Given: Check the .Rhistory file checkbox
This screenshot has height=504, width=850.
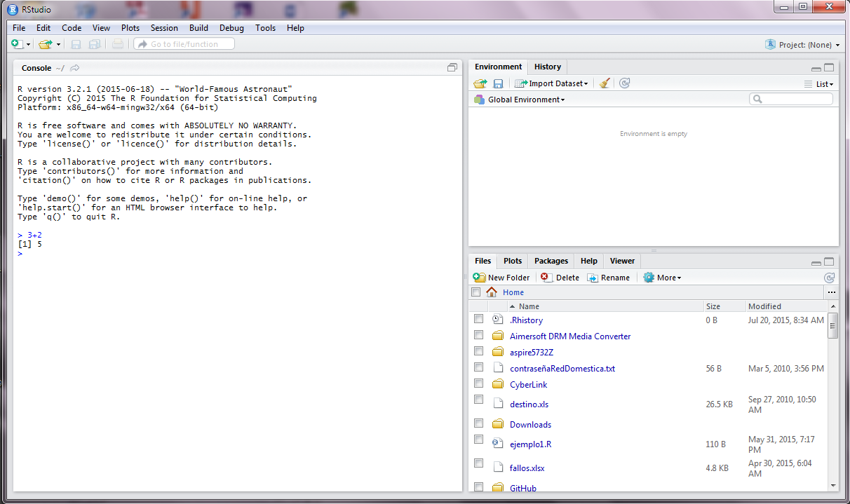Looking at the screenshot, I should pyautogui.click(x=478, y=319).
